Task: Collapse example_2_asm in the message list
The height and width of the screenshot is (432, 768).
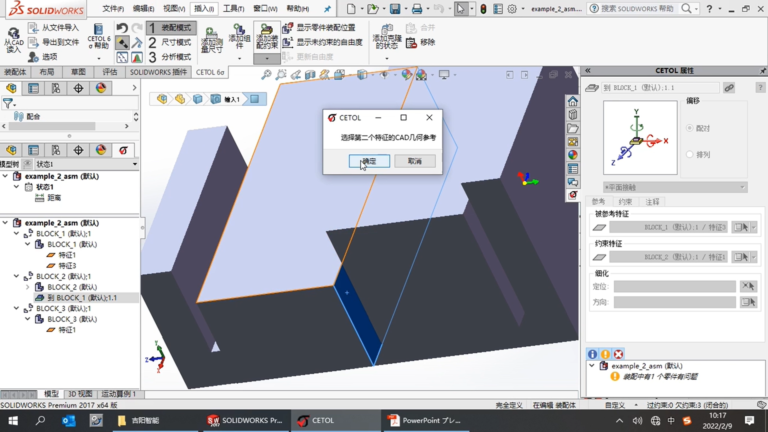Action: 592,366
